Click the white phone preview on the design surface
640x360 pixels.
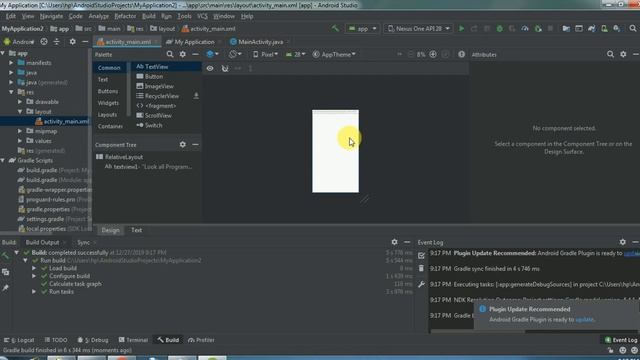(336, 151)
